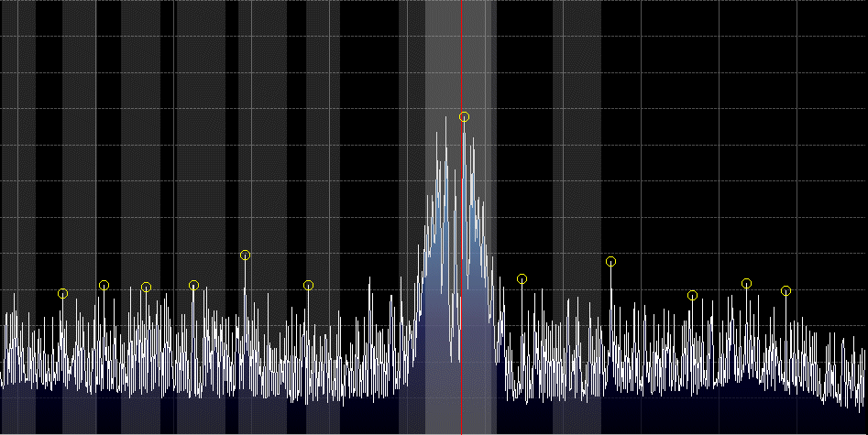Select the fourth peak marker from the left
Image resolution: width=868 pixels, height=435 pixels.
pos(193,286)
